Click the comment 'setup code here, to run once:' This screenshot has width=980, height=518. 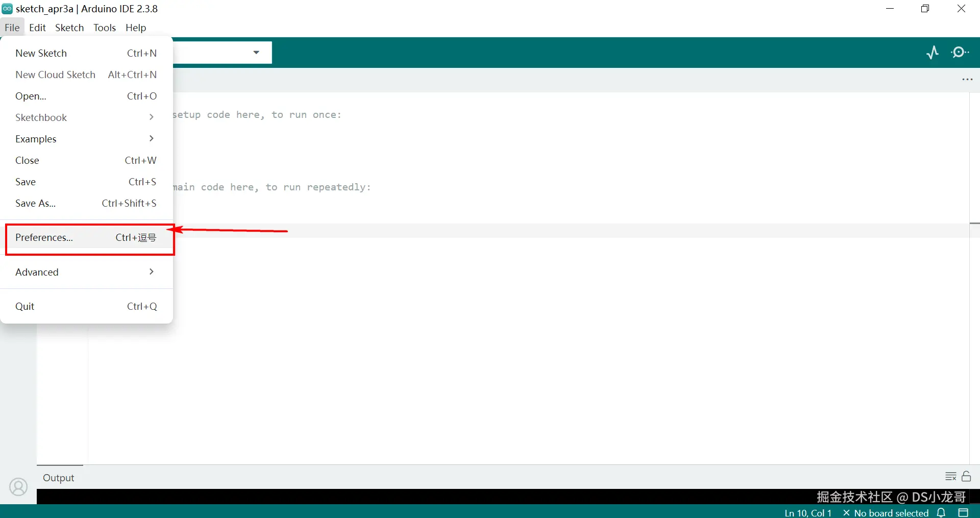tap(257, 115)
